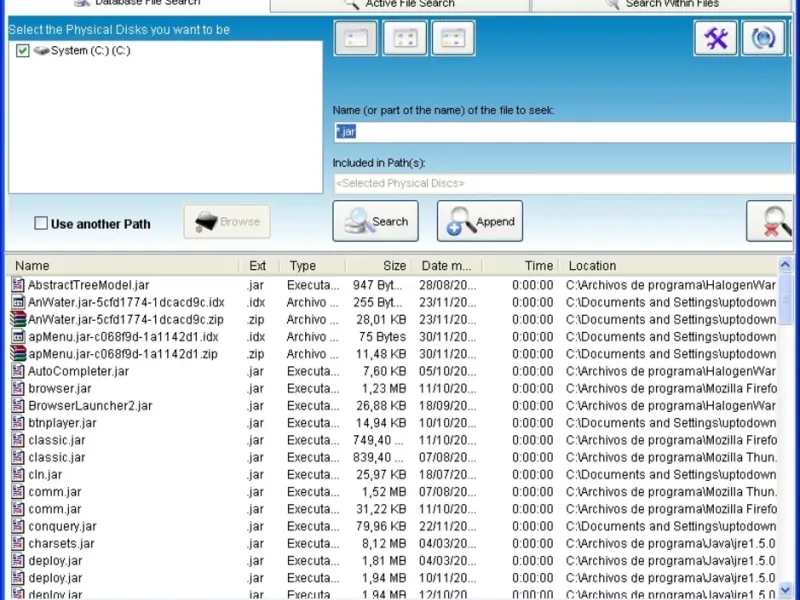The width and height of the screenshot is (800, 600).
Task: Open the Search Within Files tab
Action: pyautogui.click(x=662, y=4)
